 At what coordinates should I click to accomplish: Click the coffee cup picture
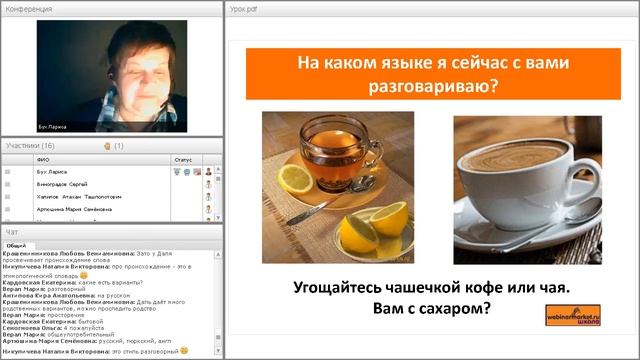[527, 190]
